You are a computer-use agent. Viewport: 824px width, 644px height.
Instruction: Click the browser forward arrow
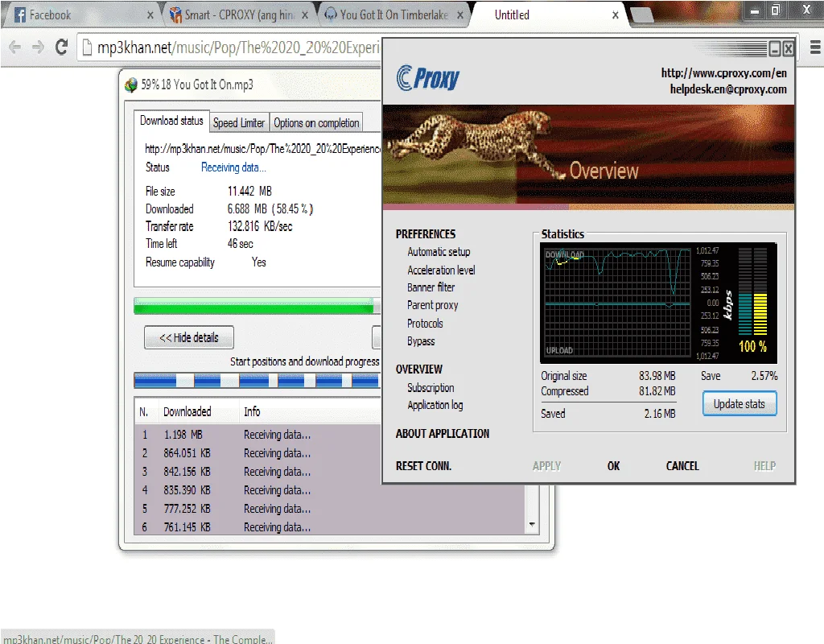point(38,47)
